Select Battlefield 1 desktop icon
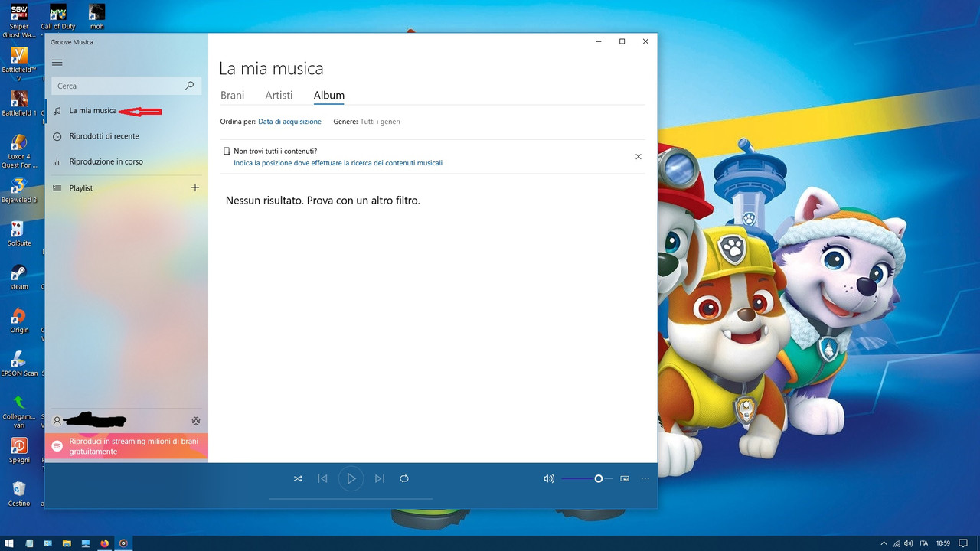 (19, 103)
